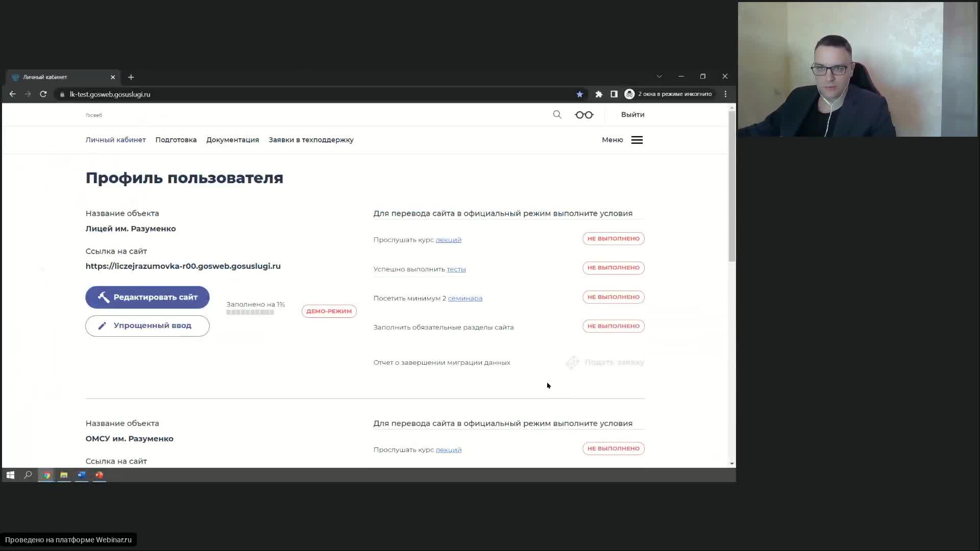Reload the page with refresh icon
Viewport: 980px width, 551px height.
[x=43, y=94]
